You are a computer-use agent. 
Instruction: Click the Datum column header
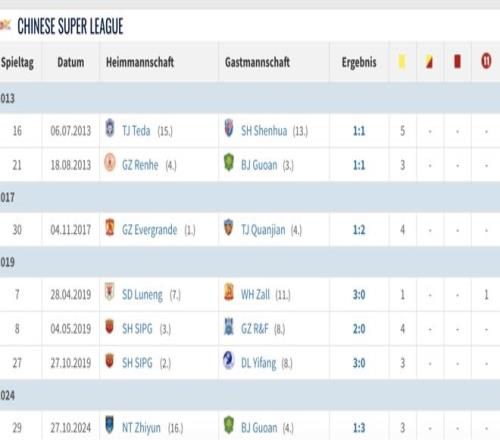point(71,62)
